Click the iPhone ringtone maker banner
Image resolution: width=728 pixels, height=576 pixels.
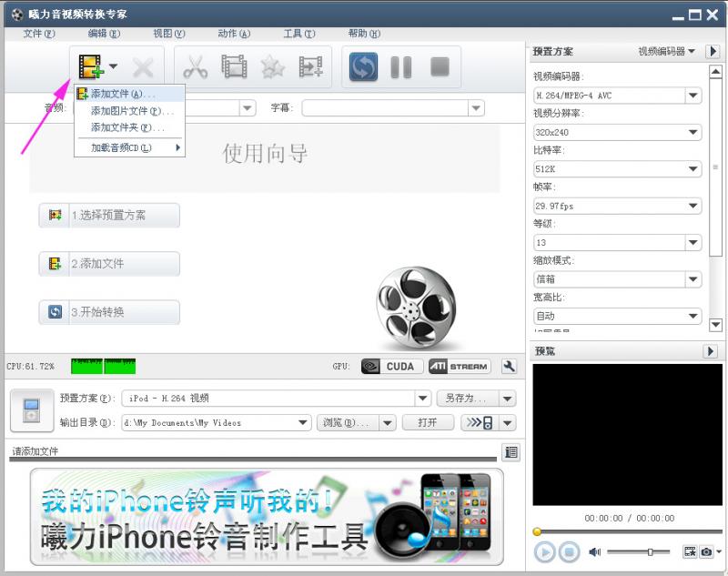267,517
